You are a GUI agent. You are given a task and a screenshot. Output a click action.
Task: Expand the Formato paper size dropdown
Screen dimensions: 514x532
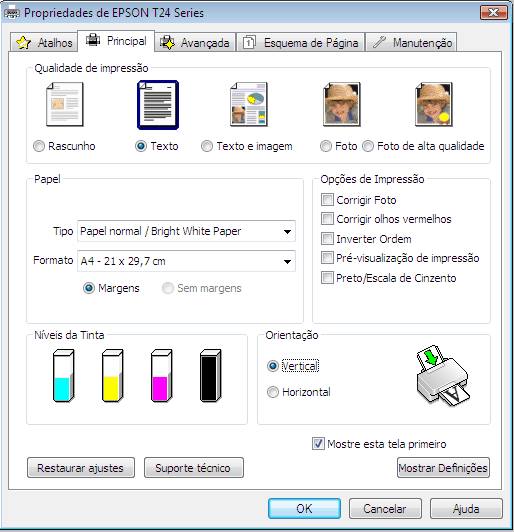(186, 261)
